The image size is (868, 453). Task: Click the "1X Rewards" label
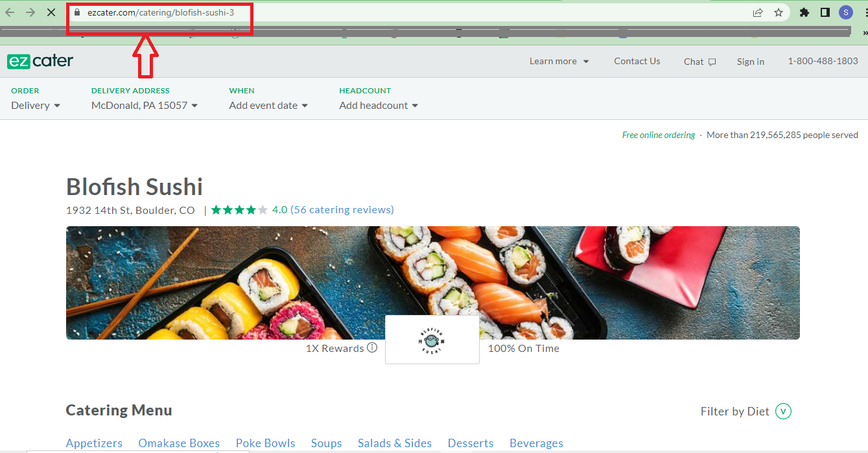[335, 348]
